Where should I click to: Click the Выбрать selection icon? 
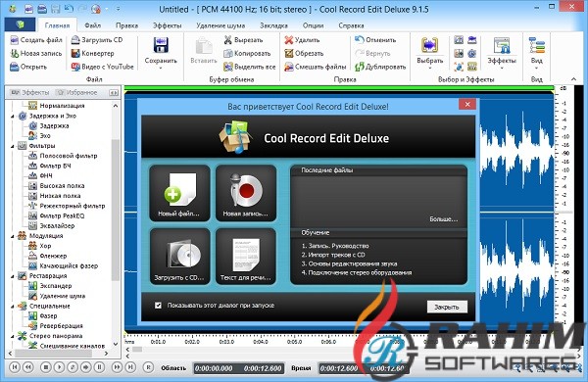pos(429,45)
